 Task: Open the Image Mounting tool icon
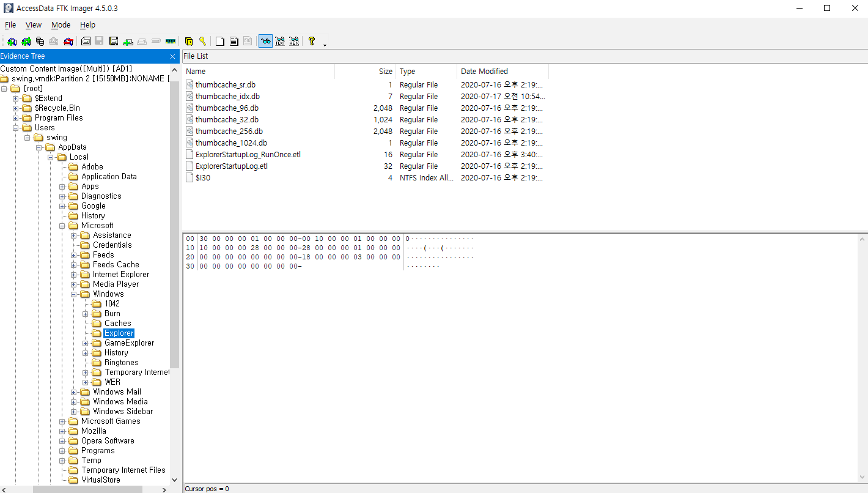pyautogui.click(x=40, y=41)
